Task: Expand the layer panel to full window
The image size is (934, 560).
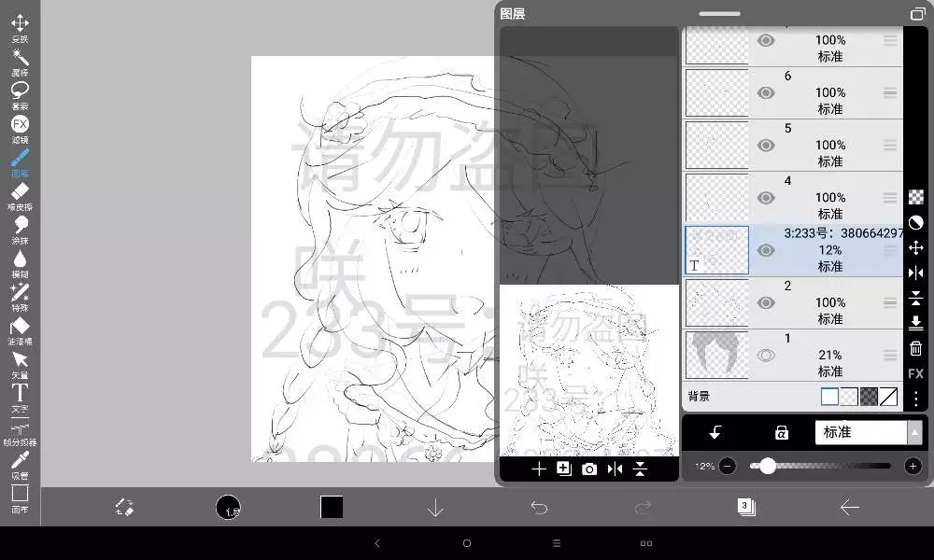Action: pyautogui.click(x=917, y=14)
